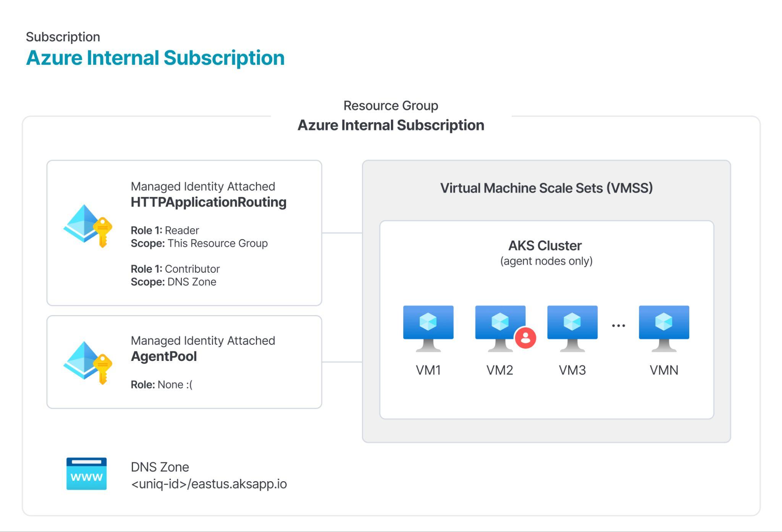Click the VMN virtual machine icon
Image resolution: width=782 pixels, height=532 pixels.
664,328
